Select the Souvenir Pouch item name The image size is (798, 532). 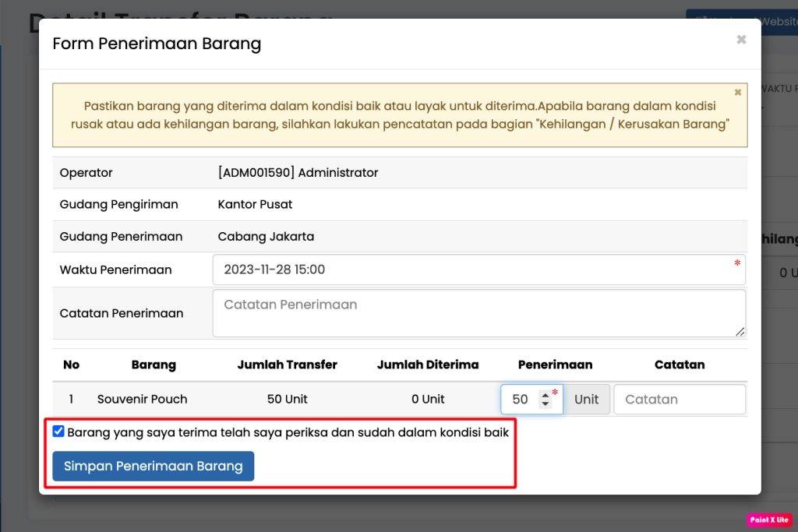tap(142, 399)
